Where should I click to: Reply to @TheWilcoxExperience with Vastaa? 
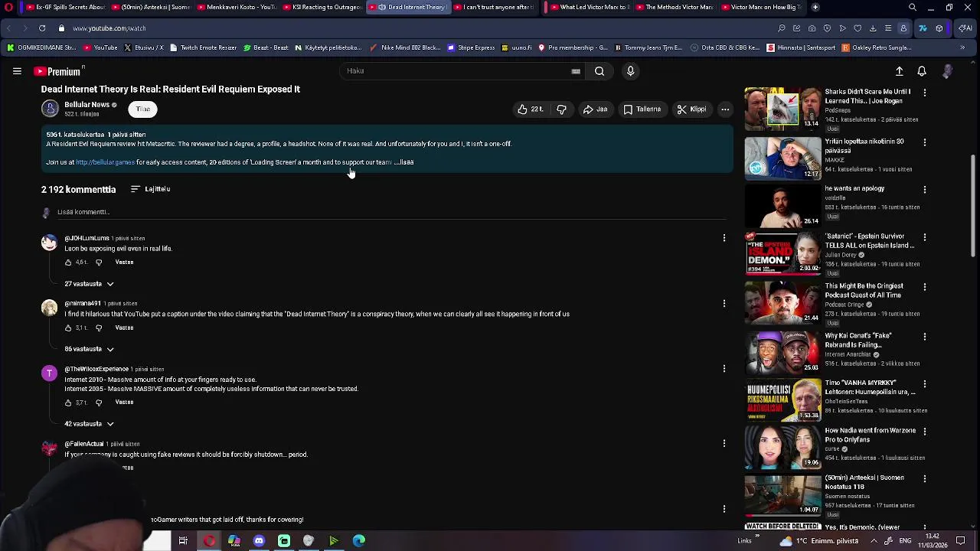tap(124, 403)
